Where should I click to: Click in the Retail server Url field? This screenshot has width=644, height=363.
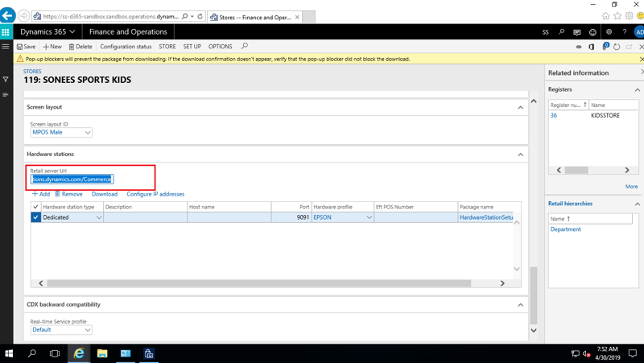(72, 179)
